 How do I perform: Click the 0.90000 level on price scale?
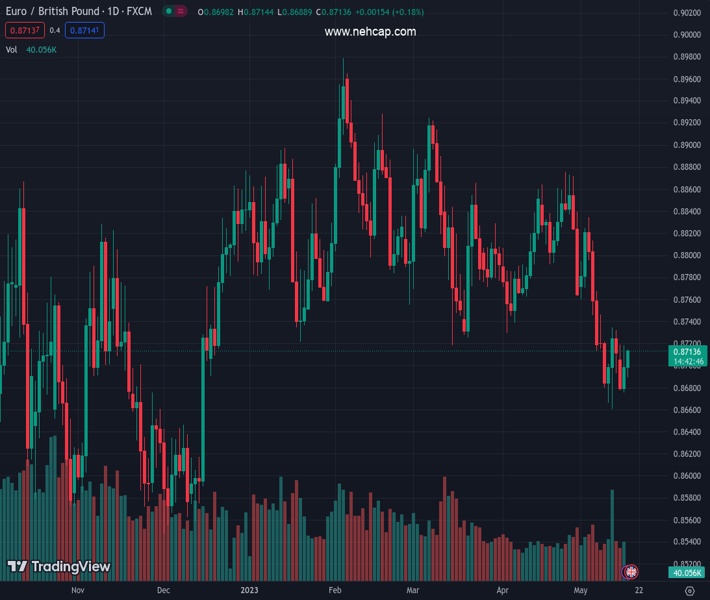point(687,35)
